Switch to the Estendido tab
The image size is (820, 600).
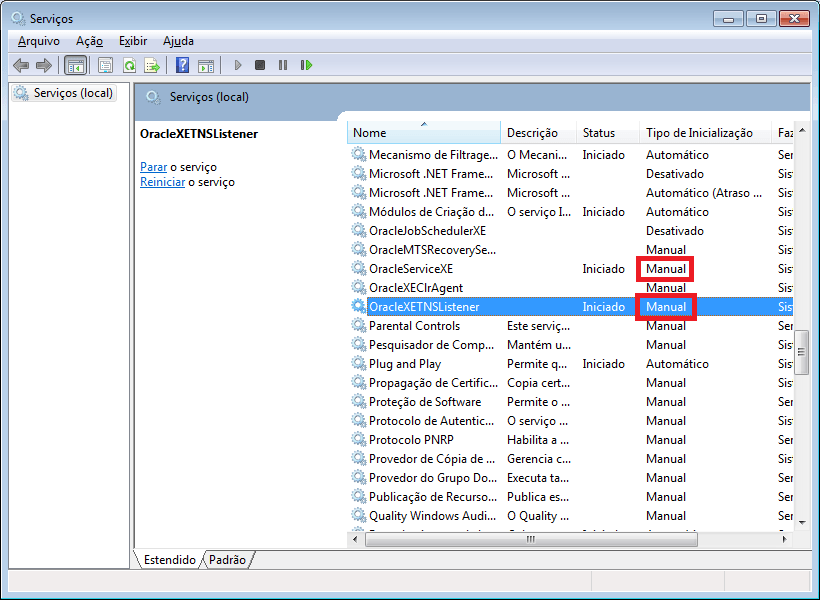pyautogui.click(x=168, y=560)
